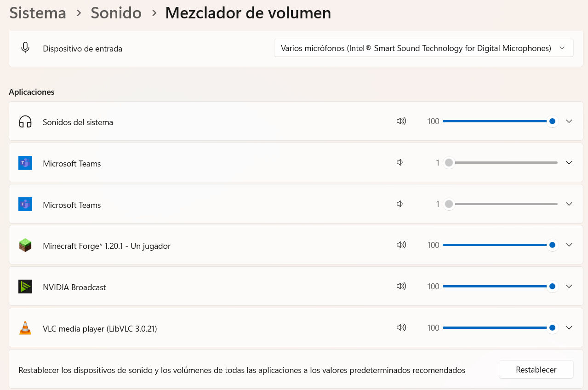Image resolution: width=588 pixels, height=390 pixels.
Task: Expand the VLC media player options
Action: point(569,327)
